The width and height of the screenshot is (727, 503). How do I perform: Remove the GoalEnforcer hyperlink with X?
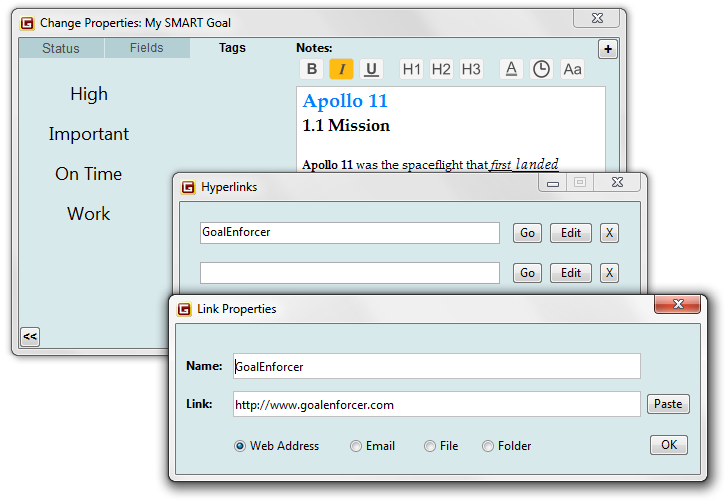pos(609,233)
